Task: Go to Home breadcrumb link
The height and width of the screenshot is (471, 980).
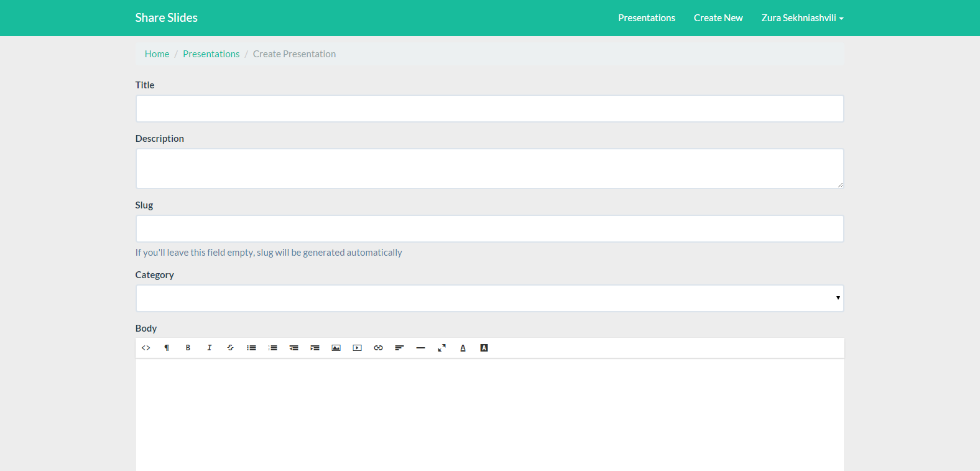Action: (157, 54)
